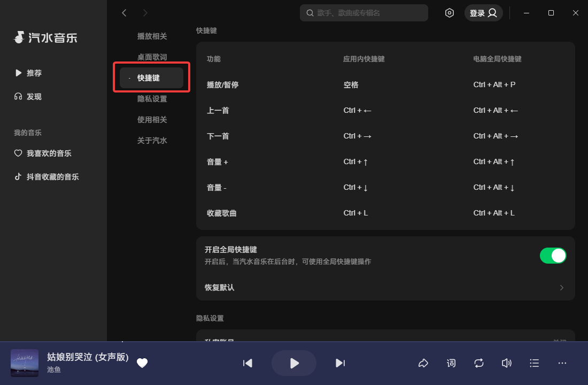Screen dimensions: 588x385
Task: Toggle the repeat playback mode icon
Action: tap(479, 363)
